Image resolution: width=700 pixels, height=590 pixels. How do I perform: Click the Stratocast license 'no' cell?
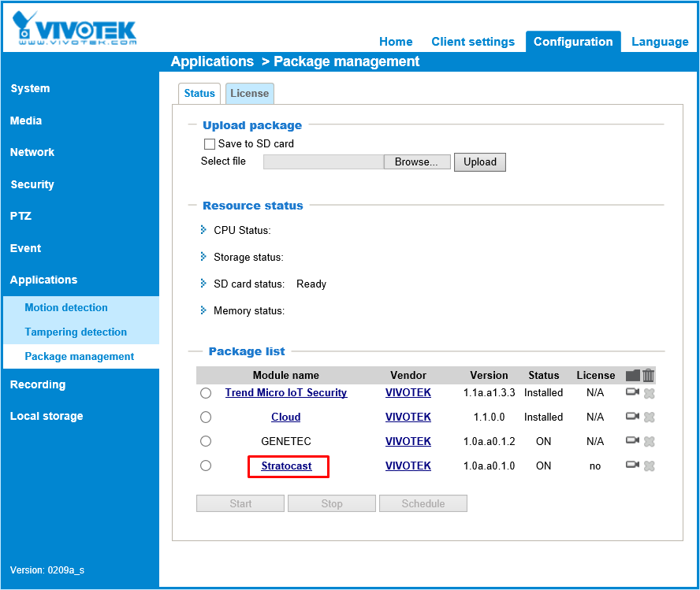595,466
